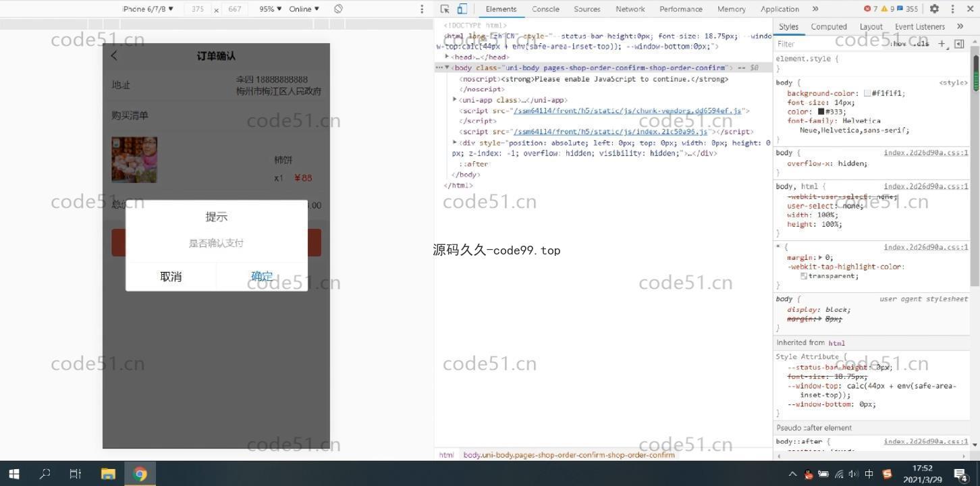
Task: Select html in the breadcrumb bar
Action: 447,455
